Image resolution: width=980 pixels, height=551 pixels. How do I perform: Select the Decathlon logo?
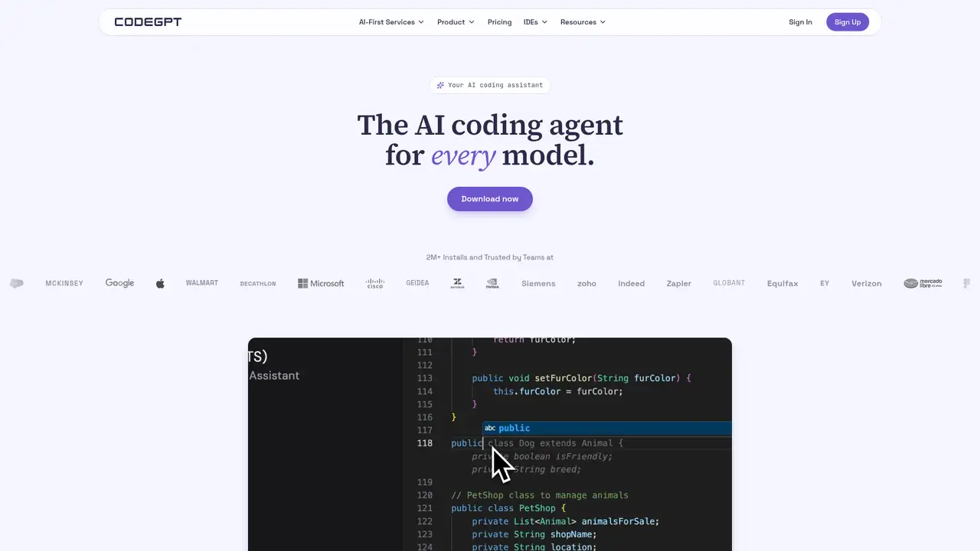[x=258, y=283]
